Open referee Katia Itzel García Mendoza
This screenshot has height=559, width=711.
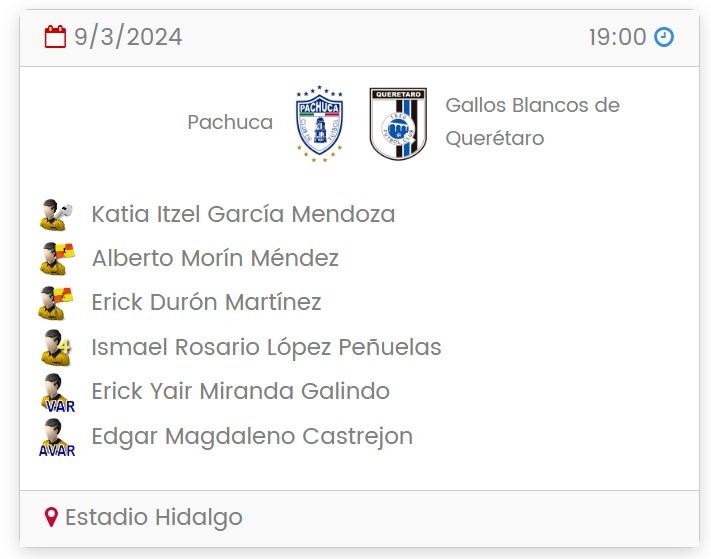[243, 214]
